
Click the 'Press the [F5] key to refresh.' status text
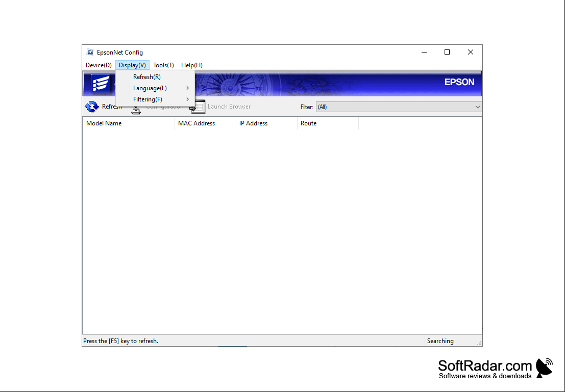(121, 341)
